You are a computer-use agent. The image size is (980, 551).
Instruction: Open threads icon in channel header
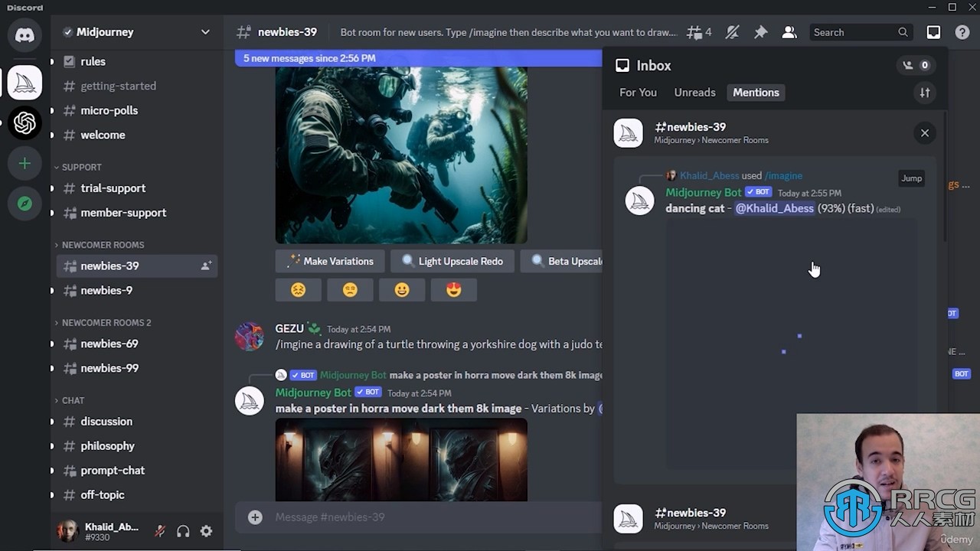699,32
